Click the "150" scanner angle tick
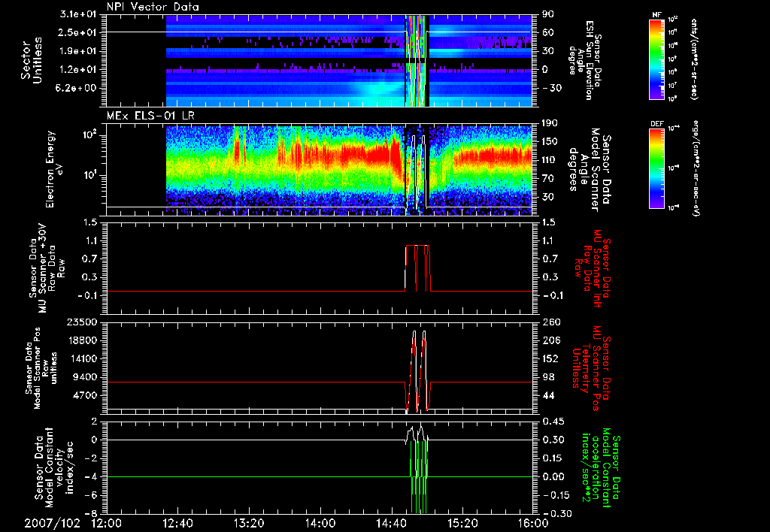Viewport: 770px width, 532px height. point(550,141)
